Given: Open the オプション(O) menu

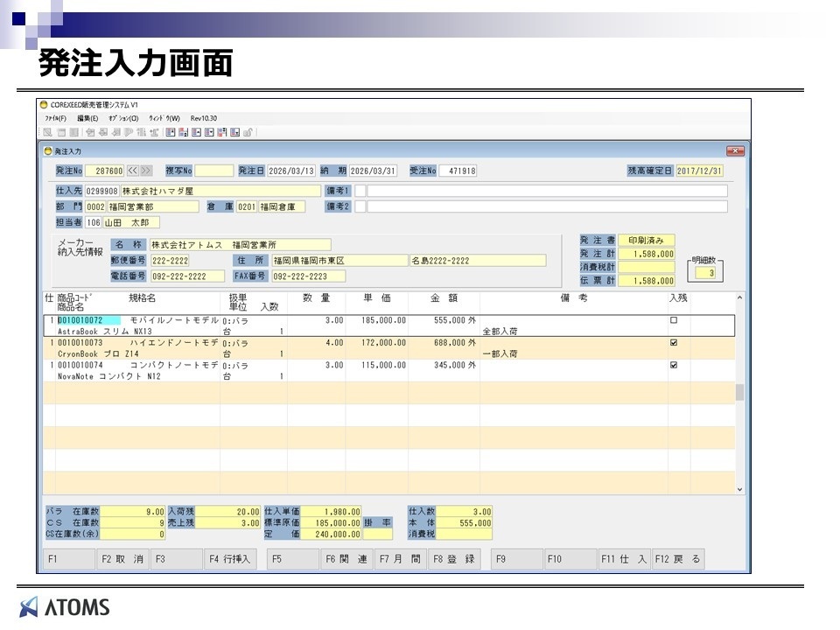Looking at the screenshot, I should point(123,118).
